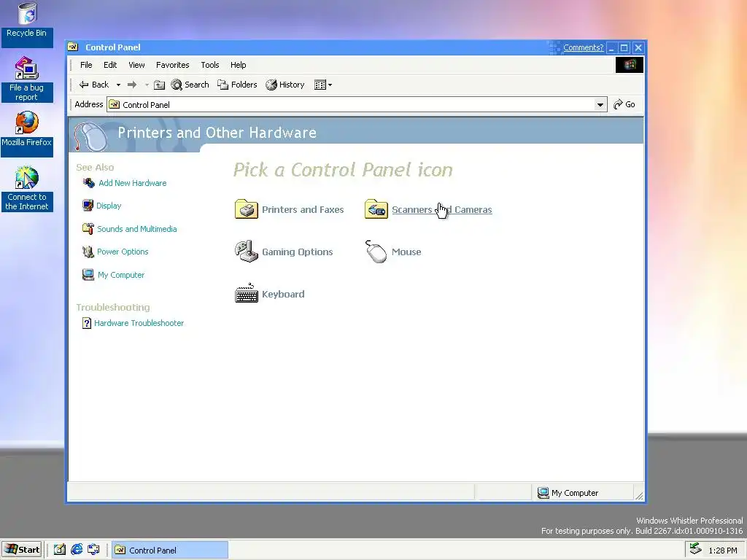Screen dimensions: 747x560
Task: Open the Printers and Faxes link text
Action: click(303, 209)
